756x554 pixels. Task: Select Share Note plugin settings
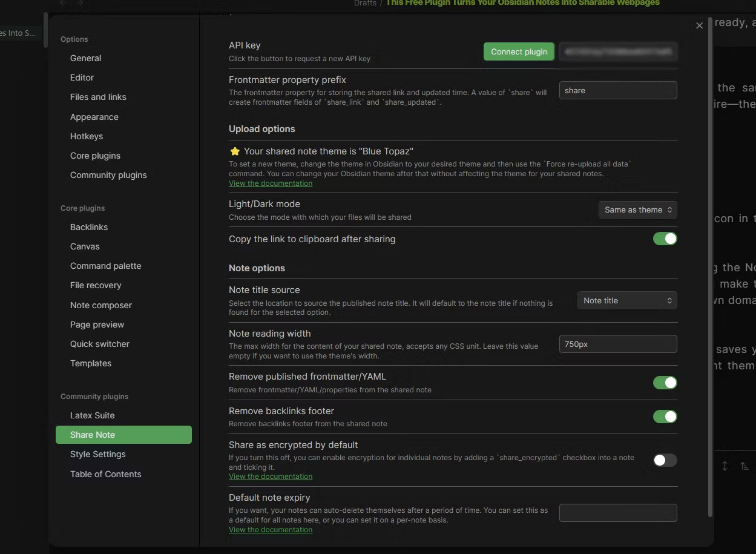pyautogui.click(x=123, y=435)
